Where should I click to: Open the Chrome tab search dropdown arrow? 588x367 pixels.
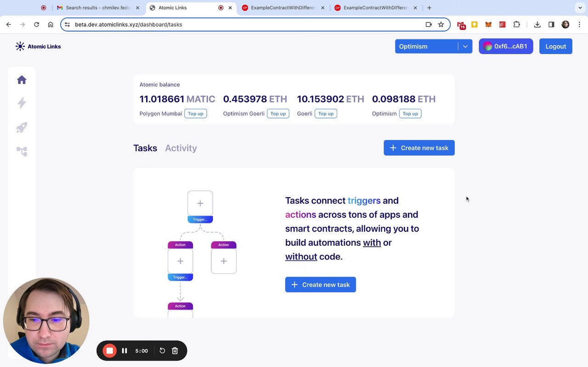[x=580, y=8]
